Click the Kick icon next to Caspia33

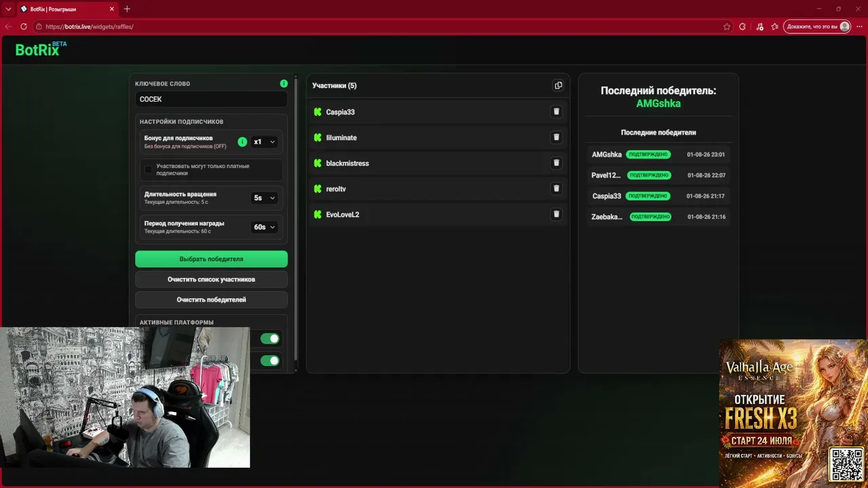(x=317, y=112)
